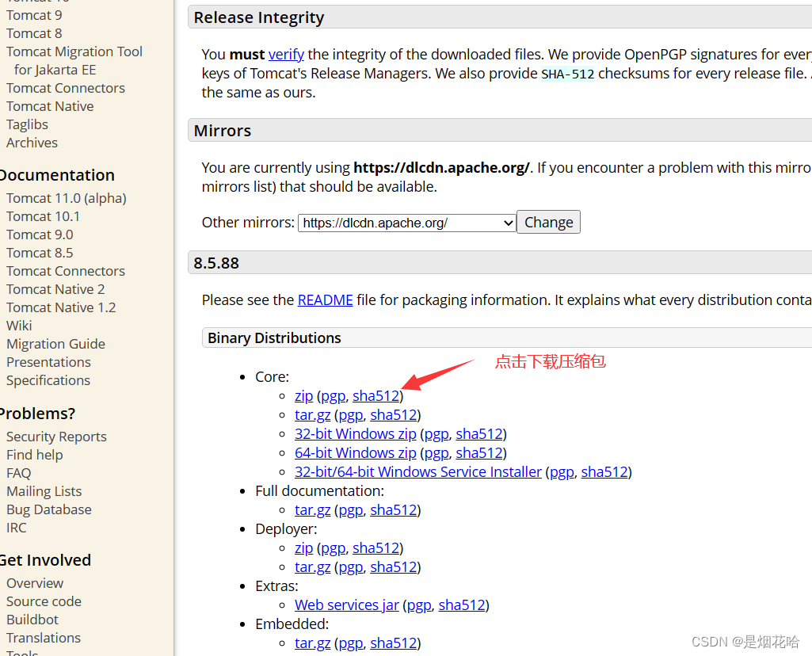Open sha512 checksum for Core zip
Screen dimensions: 812x656
click(x=376, y=396)
